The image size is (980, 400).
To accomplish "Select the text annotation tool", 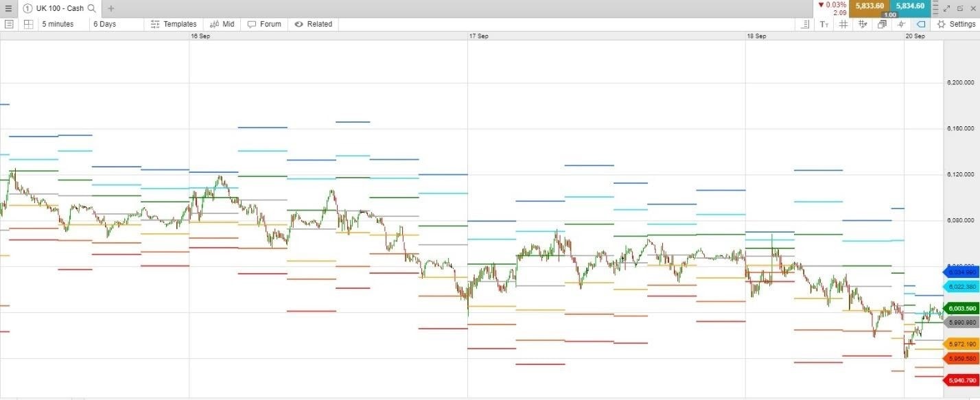I will pos(824,24).
